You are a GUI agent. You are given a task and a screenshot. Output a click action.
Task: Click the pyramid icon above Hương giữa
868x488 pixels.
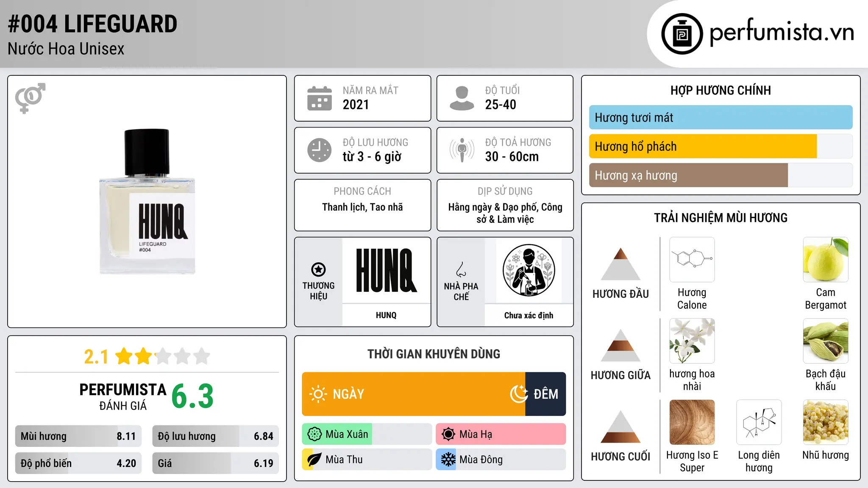click(620, 345)
